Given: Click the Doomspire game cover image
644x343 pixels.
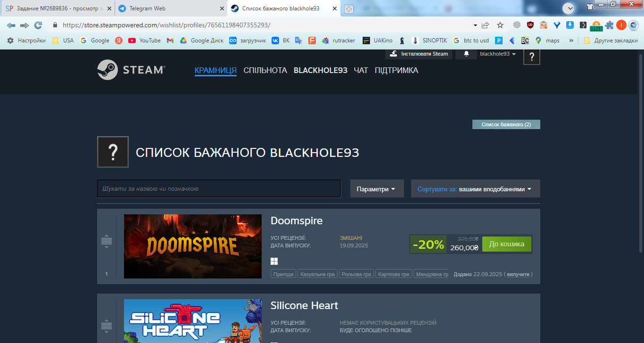Looking at the screenshot, I should click(x=193, y=246).
